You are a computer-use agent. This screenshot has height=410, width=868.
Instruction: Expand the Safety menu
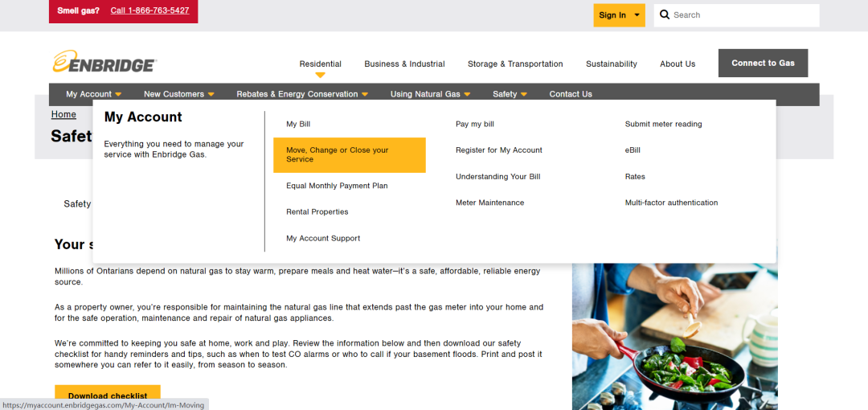coord(510,94)
